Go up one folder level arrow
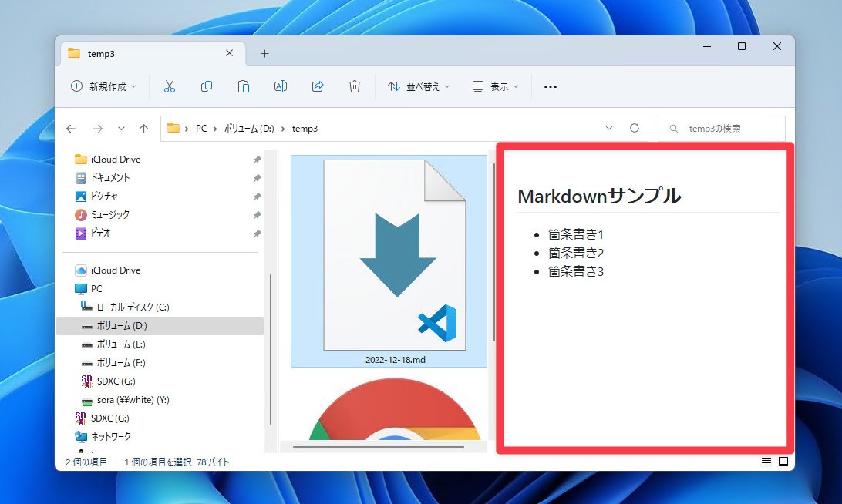 (x=143, y=129)
